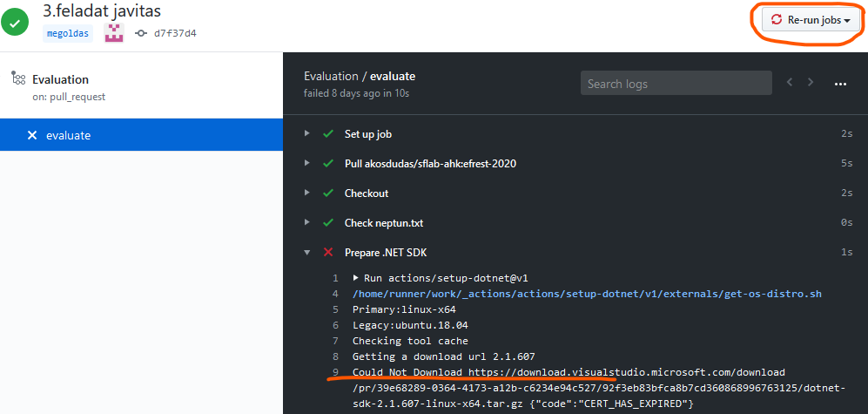Select the Evaluation workflow in sidebar
Viewport: 868px width, 414px height.
60,79
